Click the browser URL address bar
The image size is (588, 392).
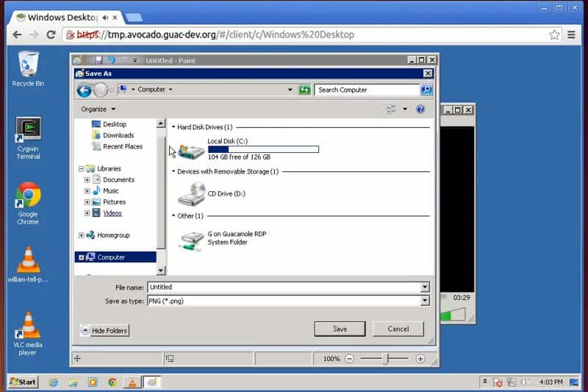(307, 35)
